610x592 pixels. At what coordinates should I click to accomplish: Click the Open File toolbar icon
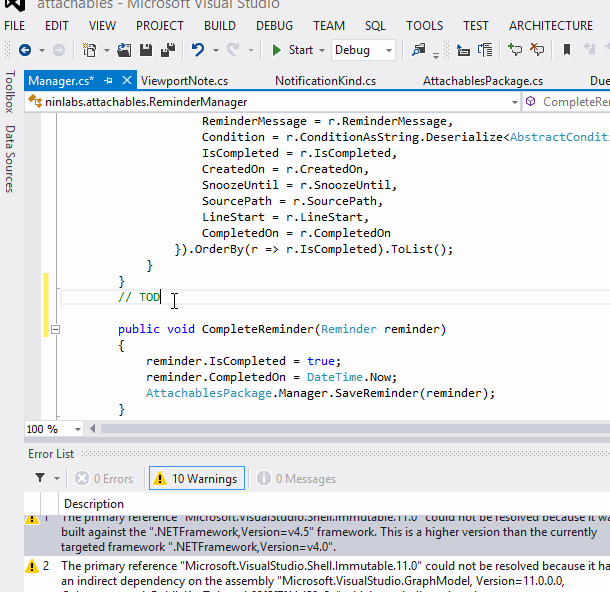[124, 50]
